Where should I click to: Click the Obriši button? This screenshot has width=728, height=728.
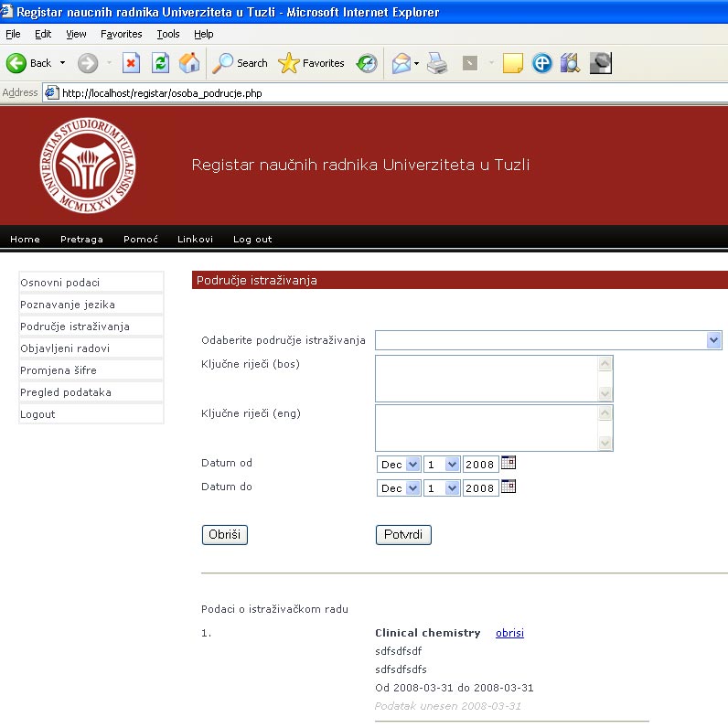(225, 534)
